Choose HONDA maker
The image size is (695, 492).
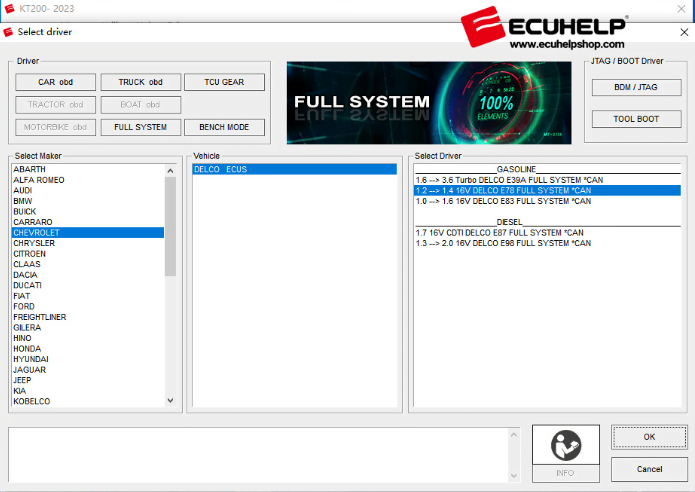click(88, 349)
